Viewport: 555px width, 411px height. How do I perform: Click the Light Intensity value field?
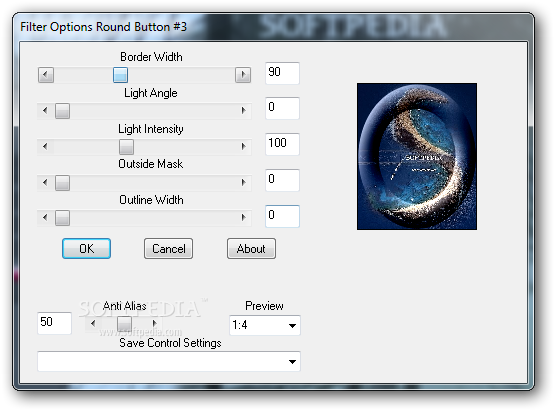point(282,144)
